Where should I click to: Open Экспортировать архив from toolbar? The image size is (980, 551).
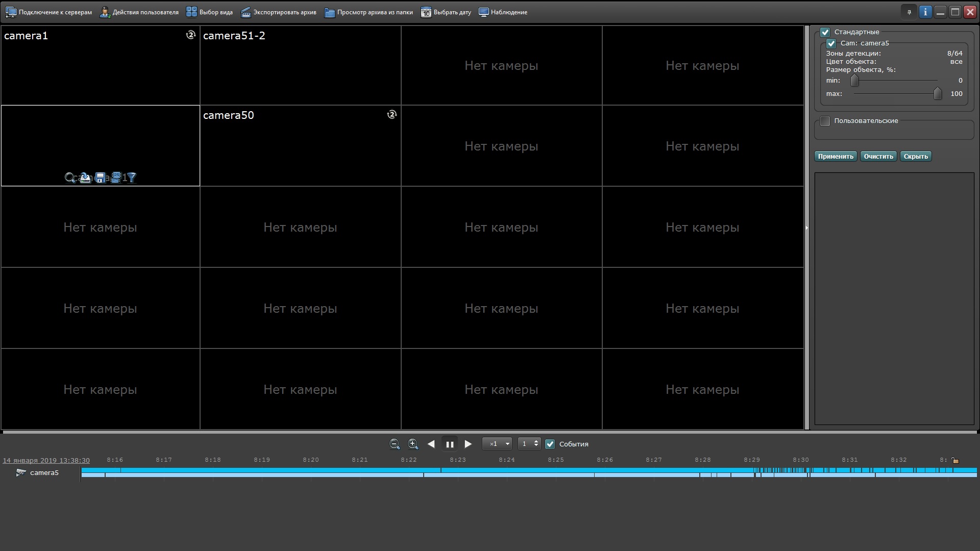(279, 12)
